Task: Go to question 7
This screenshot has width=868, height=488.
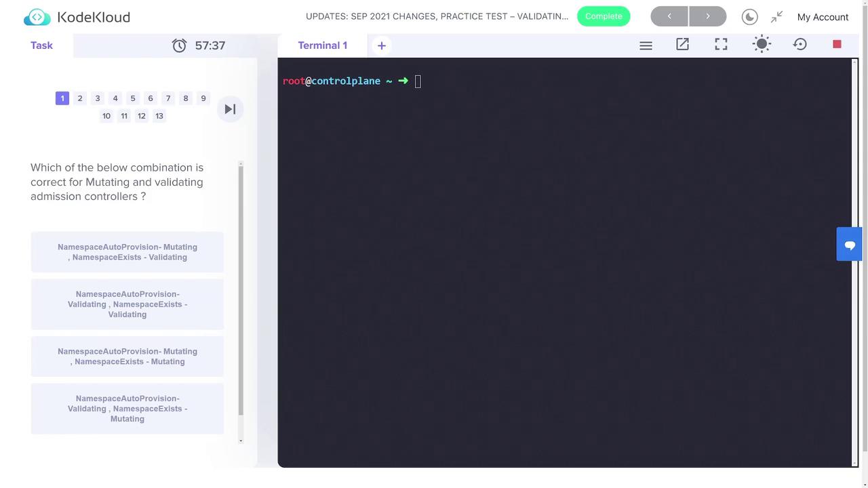Action: pyautogui.click(x=168, y=98)
